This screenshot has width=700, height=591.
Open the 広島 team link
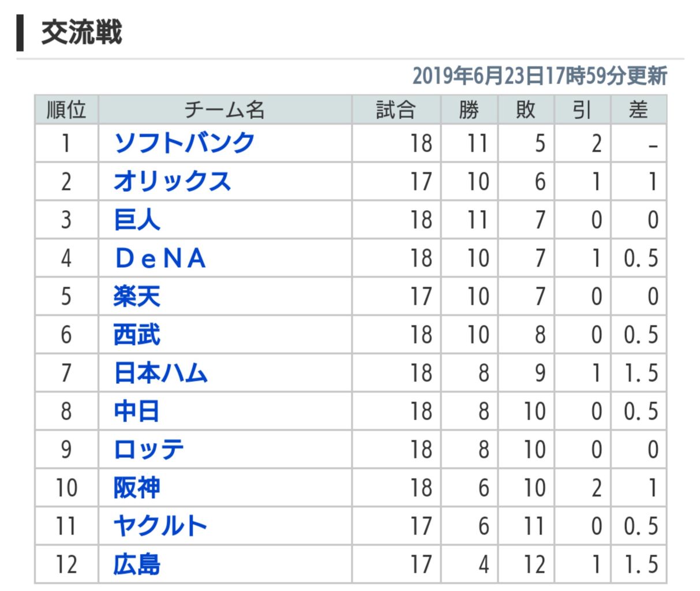point(137,564)
